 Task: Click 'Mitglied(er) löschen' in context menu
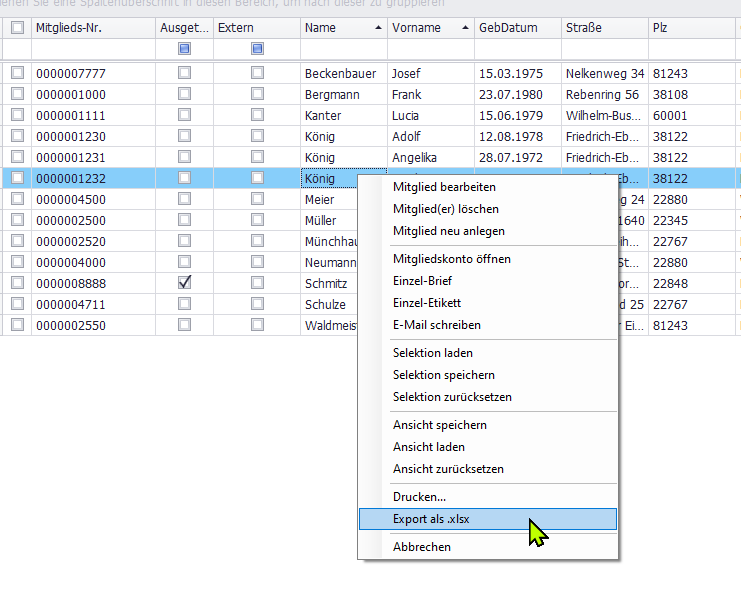446,209
